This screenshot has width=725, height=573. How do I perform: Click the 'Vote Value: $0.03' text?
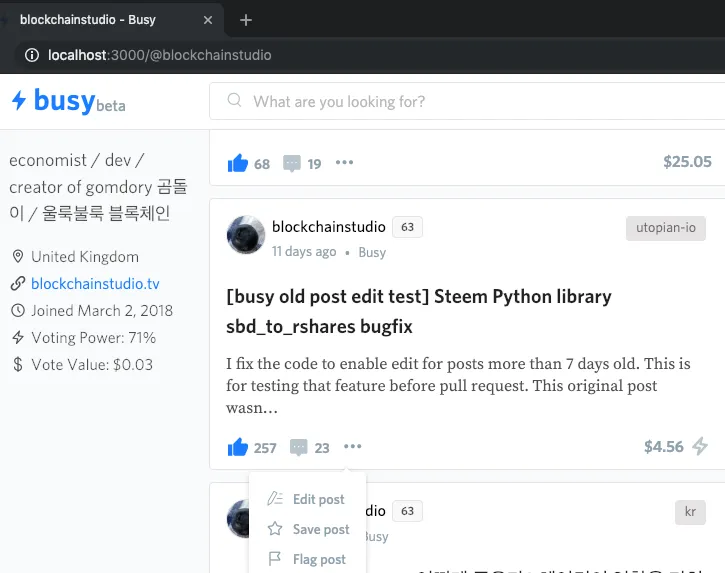click(92, 364)
